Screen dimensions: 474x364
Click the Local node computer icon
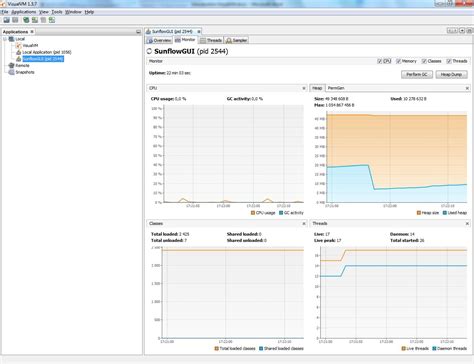coord(11,39)
